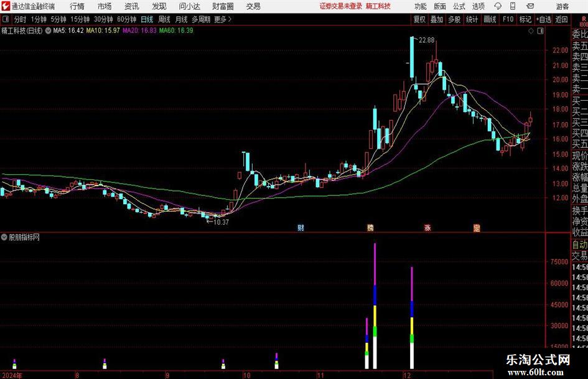588x379 pixels.
Task: Expand the dropdown arrow next to 精工科技(日线)
Action: click(48, 30)
